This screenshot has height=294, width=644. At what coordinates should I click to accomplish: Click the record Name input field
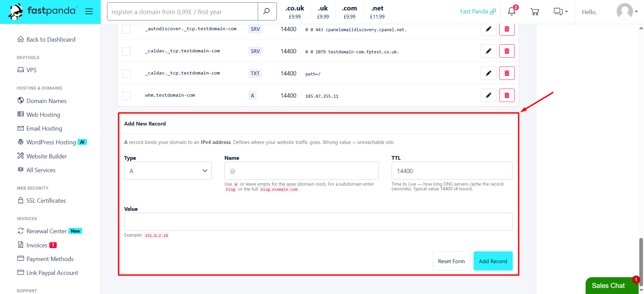302,171
